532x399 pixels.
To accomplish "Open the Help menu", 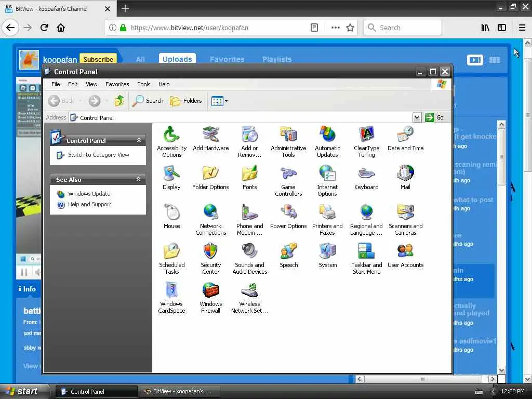I will 164,84.
